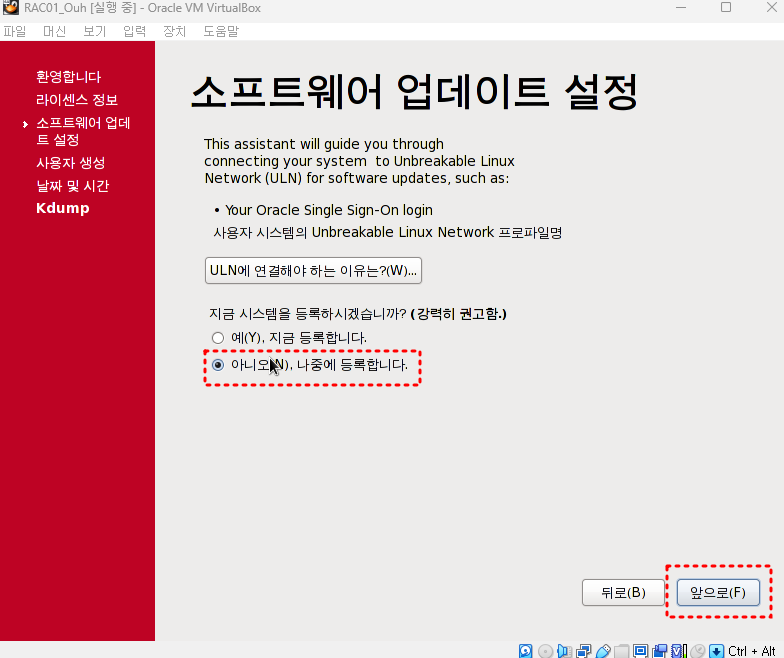Click the mouse integration status icon
The height and width of the screenshot is (658, 784).
tap(698, 650)
